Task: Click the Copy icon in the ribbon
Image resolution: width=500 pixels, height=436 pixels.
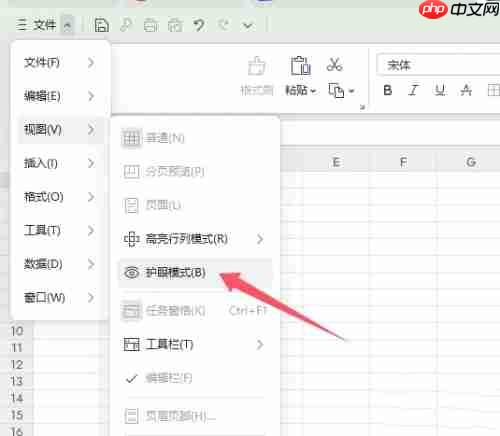Action: (x=336, y=90)
